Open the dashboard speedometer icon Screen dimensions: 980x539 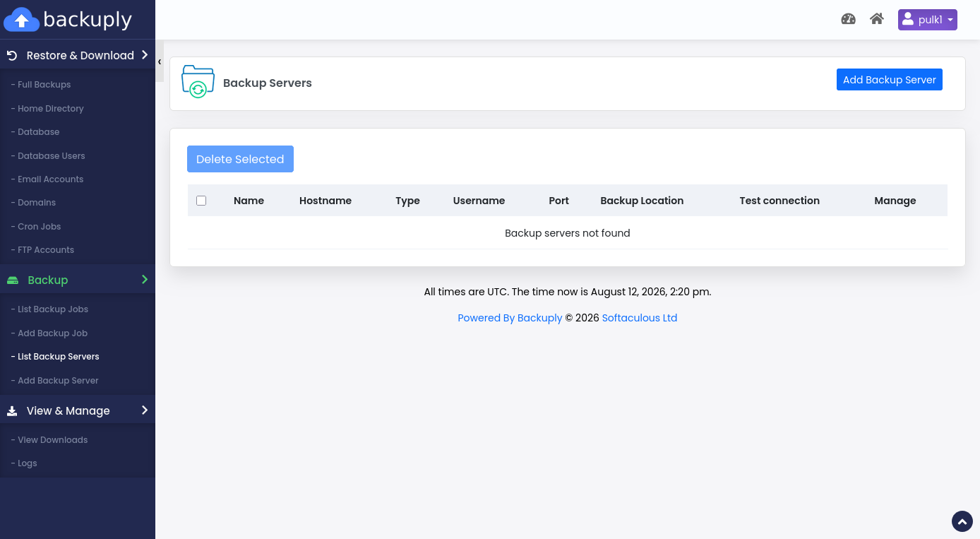pos(849,19)
